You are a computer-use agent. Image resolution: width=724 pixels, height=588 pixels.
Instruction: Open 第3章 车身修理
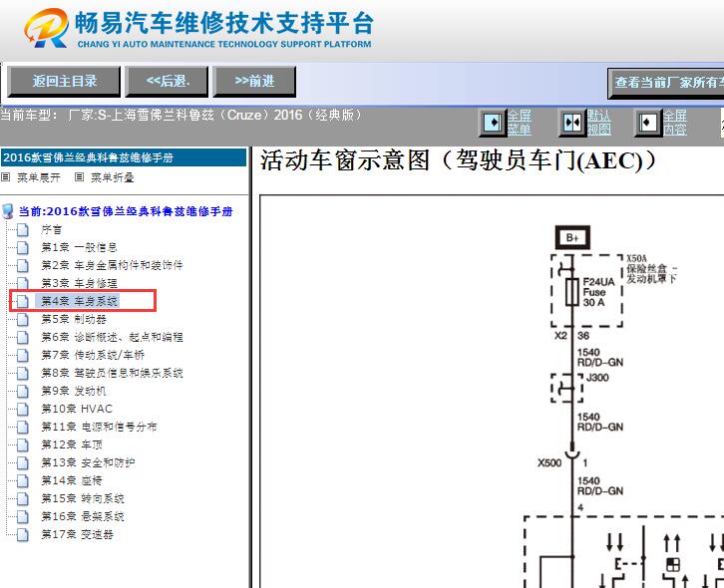click(79, 283)
